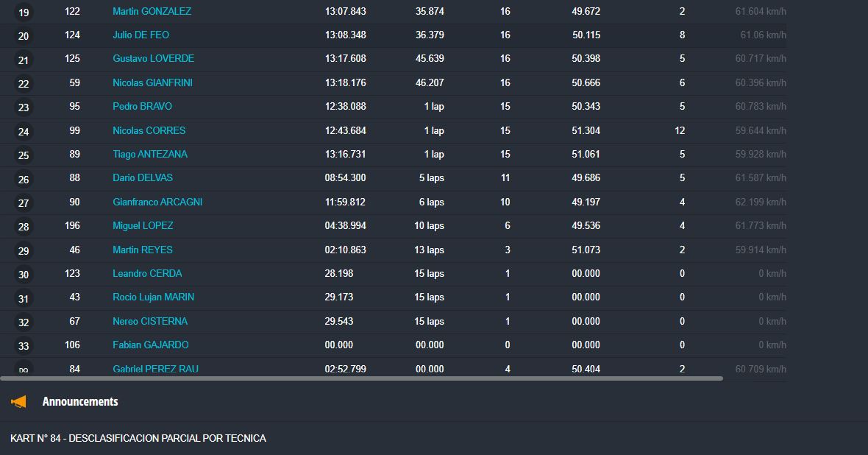Viewport: 868px width, 455px height.
Task: View Gianfranco ARCAGNI's results
Action: point(157,202)
